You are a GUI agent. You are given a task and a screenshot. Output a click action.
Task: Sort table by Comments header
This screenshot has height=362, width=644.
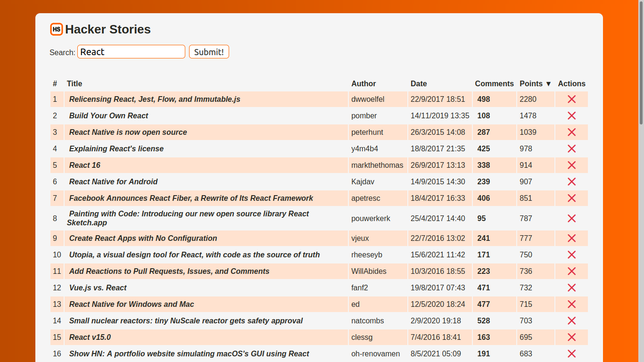pyautogui.click(x=494, y=83)
